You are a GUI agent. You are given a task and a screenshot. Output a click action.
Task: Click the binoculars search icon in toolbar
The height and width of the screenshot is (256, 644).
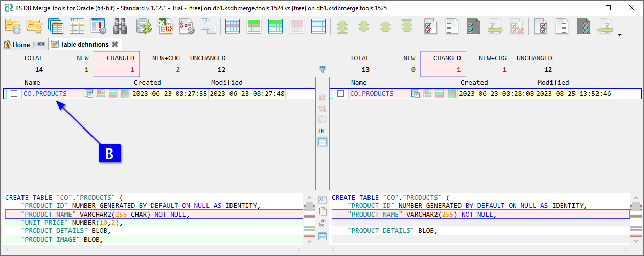tap(120, 26)
